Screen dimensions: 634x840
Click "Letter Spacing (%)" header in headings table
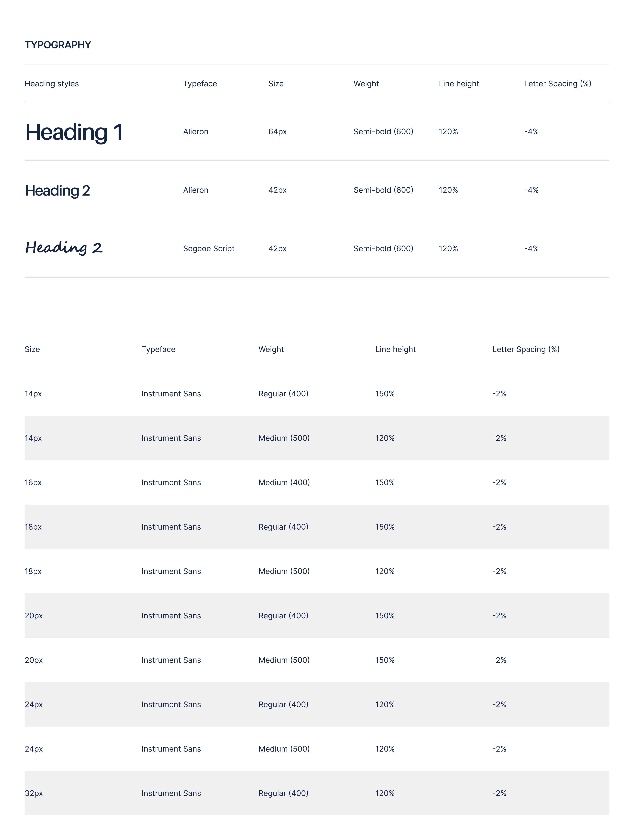click(x=557, y=84)
